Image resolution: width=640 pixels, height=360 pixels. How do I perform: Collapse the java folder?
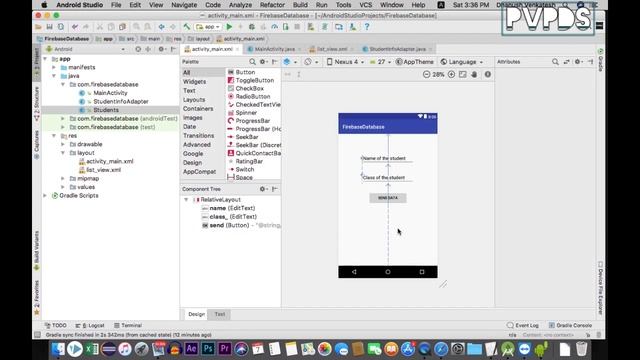coord(54,76)
